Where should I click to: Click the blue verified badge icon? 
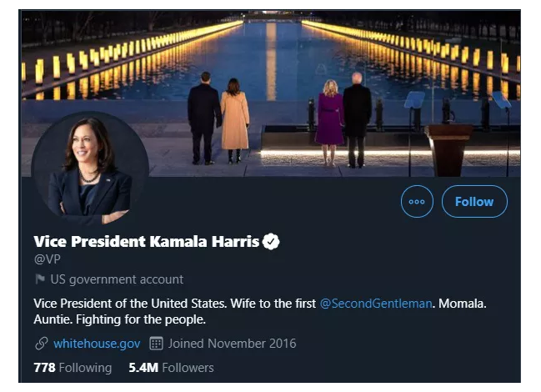pos(272,242)
